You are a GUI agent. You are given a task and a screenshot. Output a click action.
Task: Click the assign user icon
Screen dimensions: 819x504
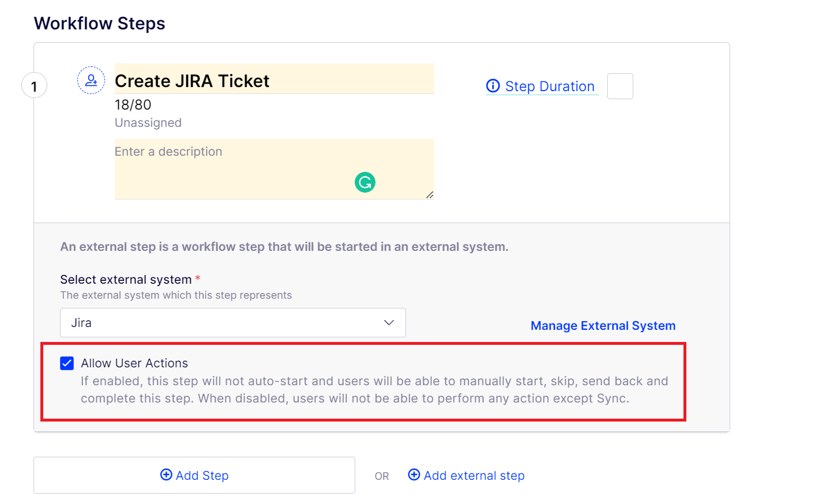click(x=91, y=80)
